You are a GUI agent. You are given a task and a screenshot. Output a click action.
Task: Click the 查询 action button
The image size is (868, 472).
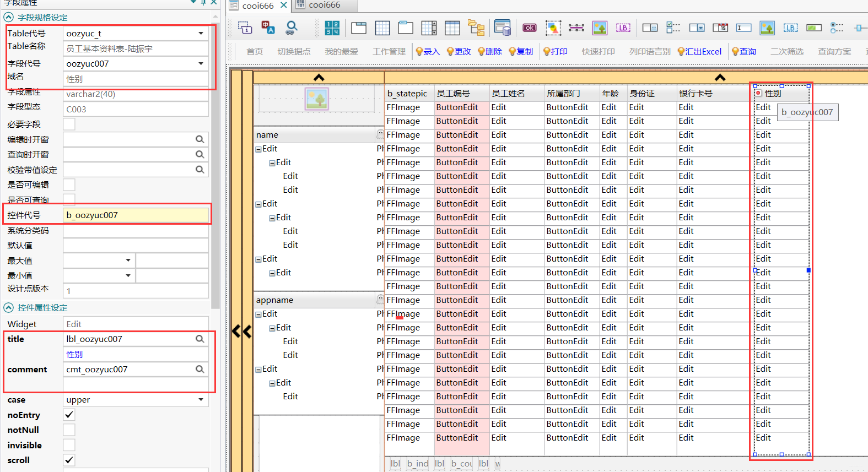(744, 51)
